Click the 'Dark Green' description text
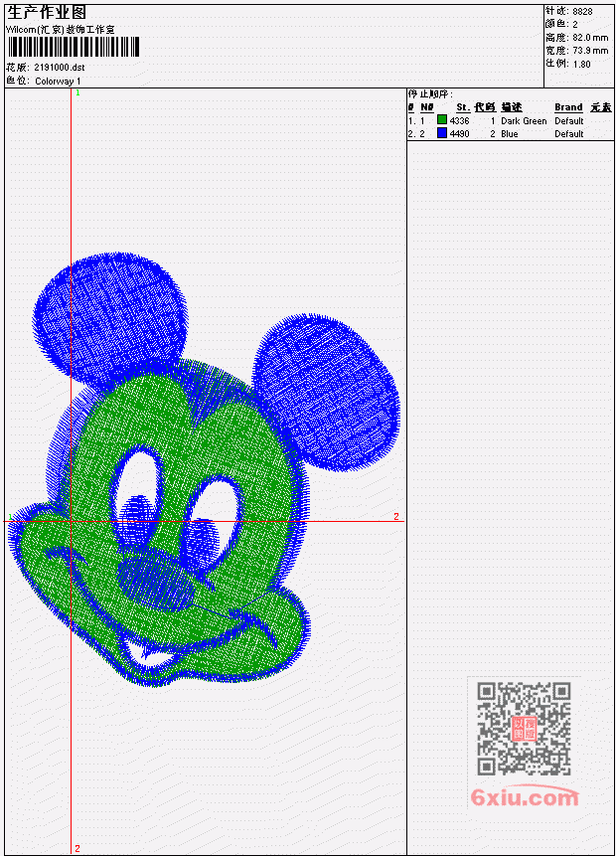Image resolution: width=616 pixels, height=856 pixels. 524,120
